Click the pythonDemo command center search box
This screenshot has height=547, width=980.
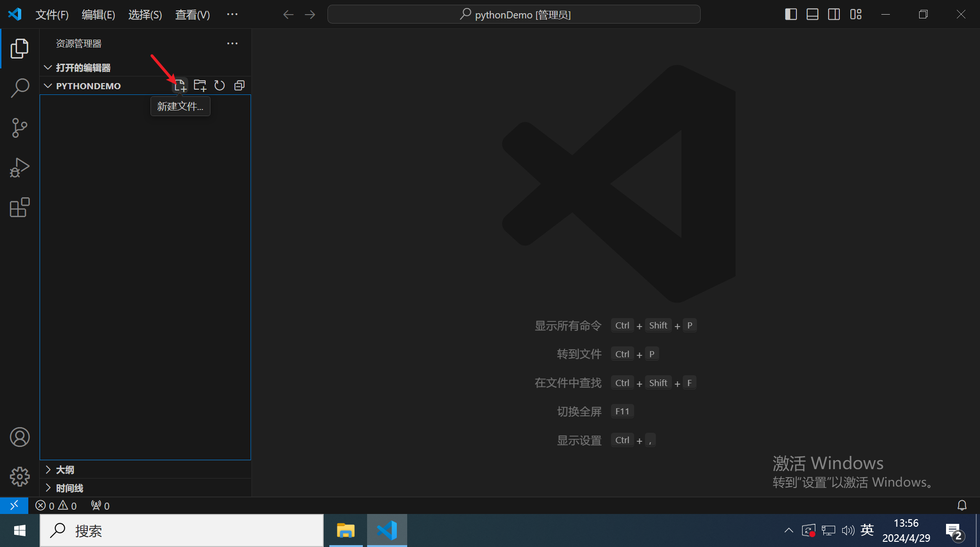pos(514,15)
